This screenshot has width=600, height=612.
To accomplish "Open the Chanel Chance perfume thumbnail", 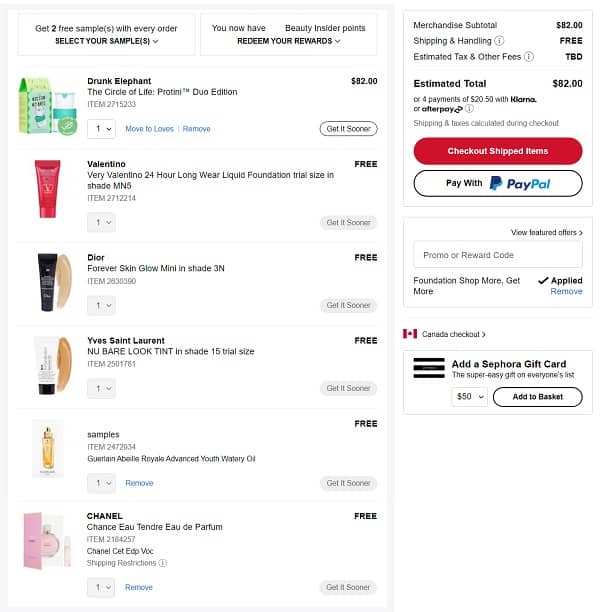I will point(47,541).
